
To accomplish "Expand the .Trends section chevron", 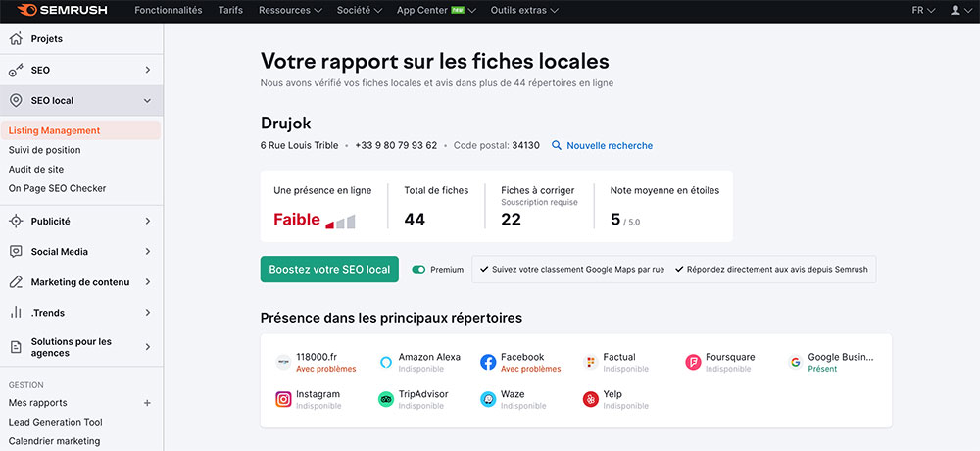I will click(148, 313).
